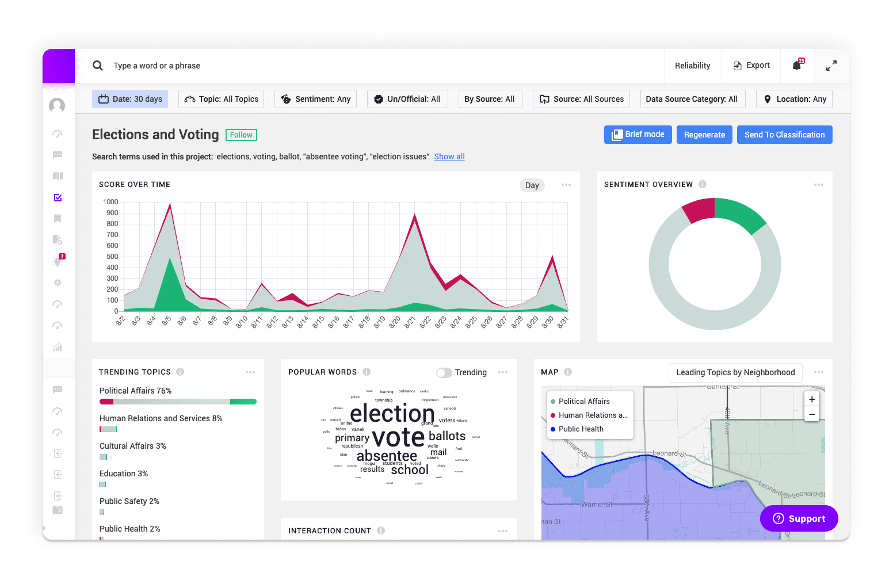
Task: Select 'Public Safety 2%' trending topic
Action: point(129,501)
